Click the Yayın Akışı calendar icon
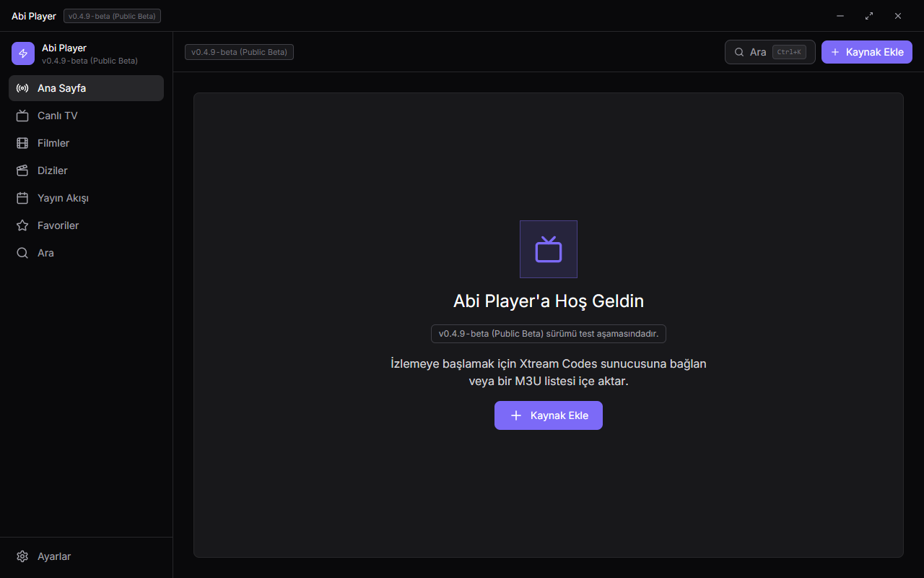924x578 pixels. [22, 198]
